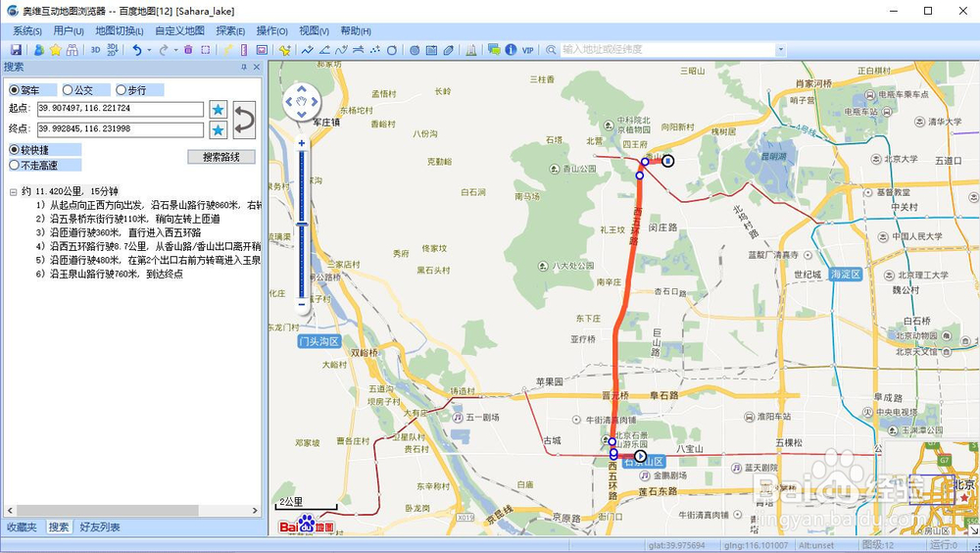Open the 用户(U) menu
The image size is (980, 553).
point(69,30)
